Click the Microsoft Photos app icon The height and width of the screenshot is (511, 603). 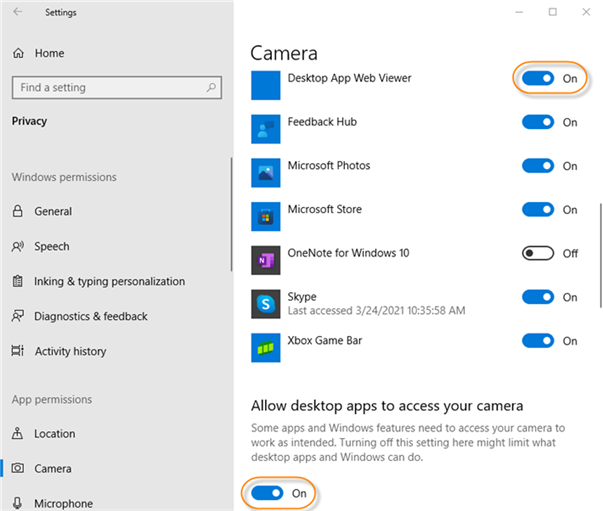pyautogui.click(x=267, y=172)
